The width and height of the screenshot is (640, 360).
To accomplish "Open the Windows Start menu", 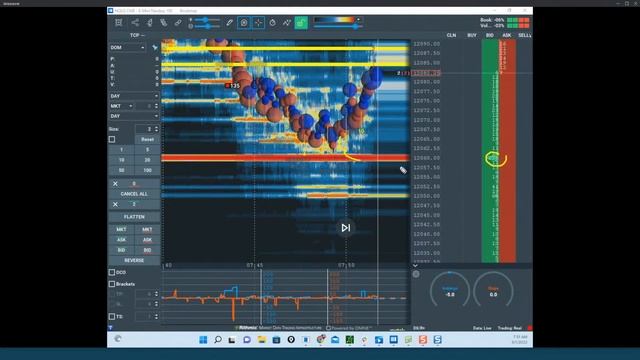I will pyautogui.click(x=203, y=340).
